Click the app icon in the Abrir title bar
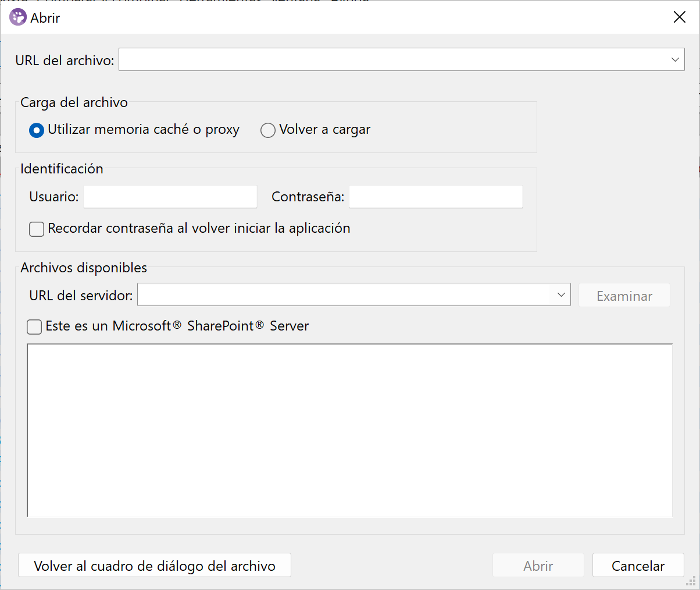The image size is (700, 590). 18,17
